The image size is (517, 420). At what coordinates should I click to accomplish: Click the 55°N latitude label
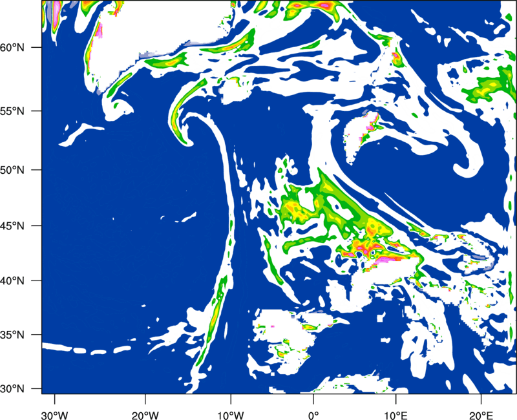click(x=12, y=111)
